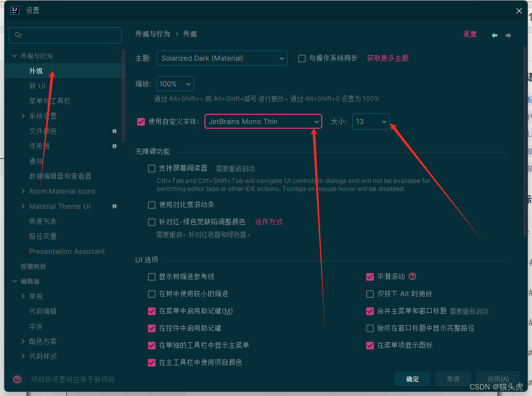Close the settings dialog
Image resolution: width=532 pixels, height=396 pixels.
coord(519,11)
